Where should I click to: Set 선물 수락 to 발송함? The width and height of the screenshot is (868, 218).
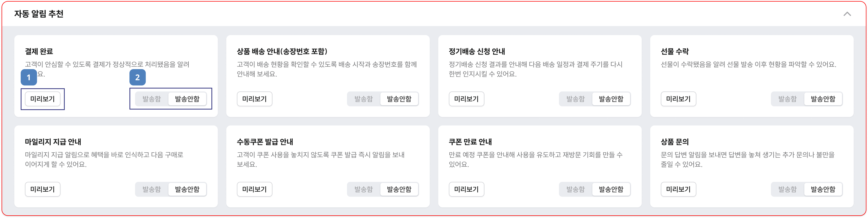point(787,99)
